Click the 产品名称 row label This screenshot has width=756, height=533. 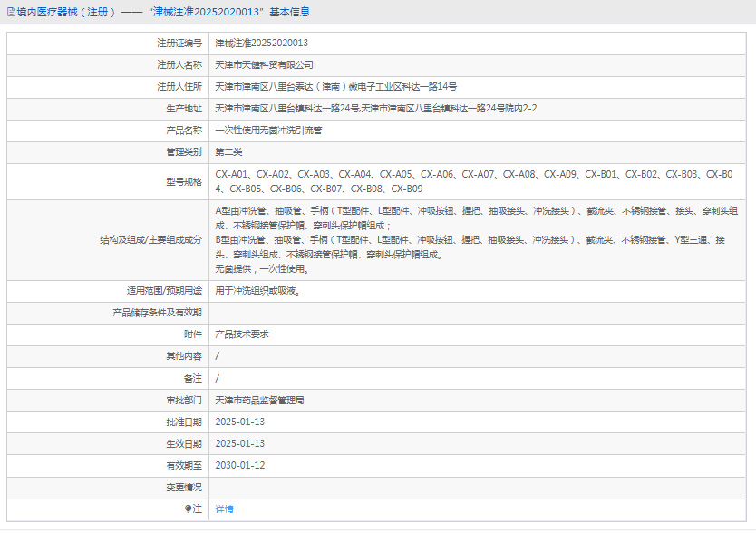coord(184,131)
